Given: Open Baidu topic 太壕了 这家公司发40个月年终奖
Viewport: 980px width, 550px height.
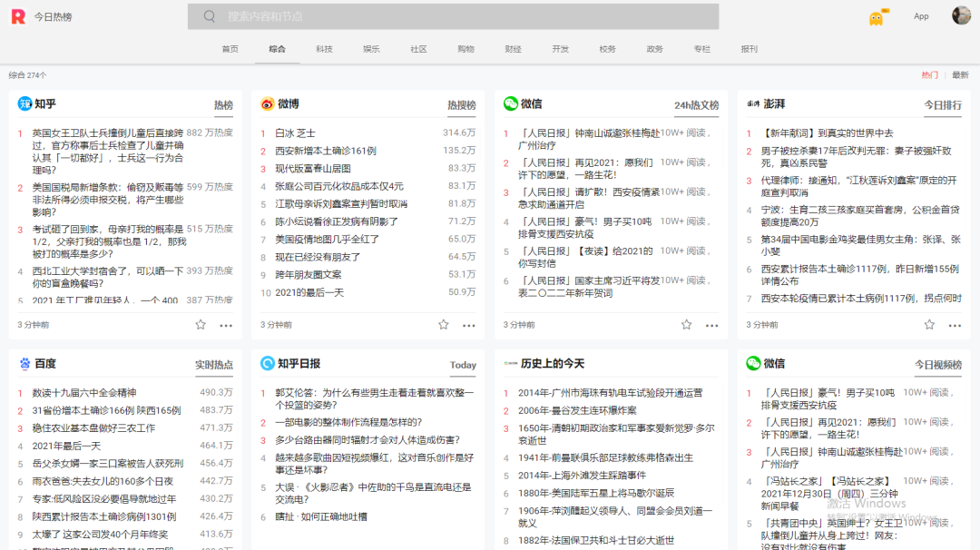Looking at the screenshot, I should (100, 535).
